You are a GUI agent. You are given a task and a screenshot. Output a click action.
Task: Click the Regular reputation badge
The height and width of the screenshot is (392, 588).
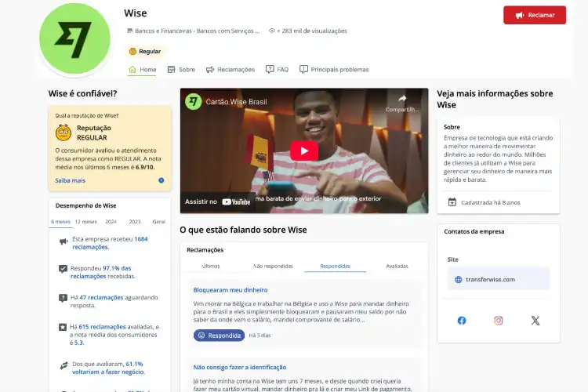[x=145, y=52]
